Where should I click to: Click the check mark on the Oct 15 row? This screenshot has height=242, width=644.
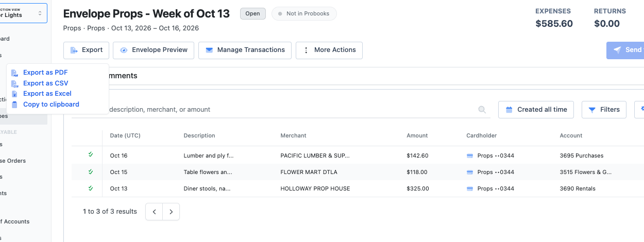91,171
